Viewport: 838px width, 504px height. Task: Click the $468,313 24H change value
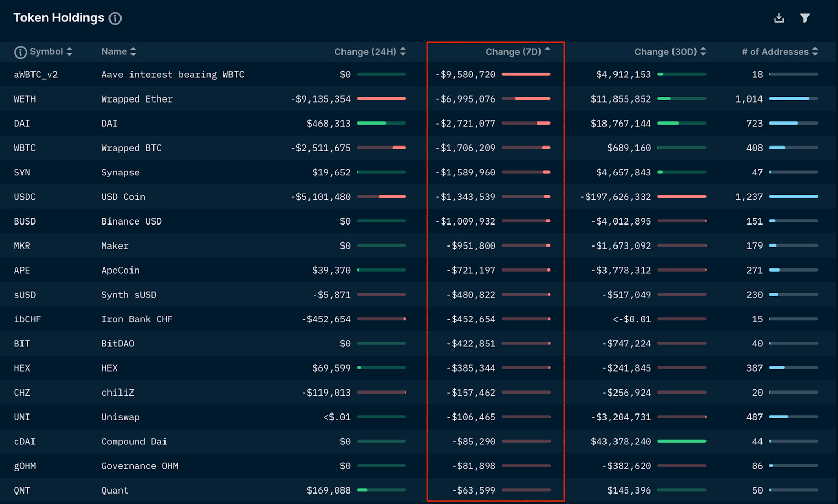(x=329, y=124)
